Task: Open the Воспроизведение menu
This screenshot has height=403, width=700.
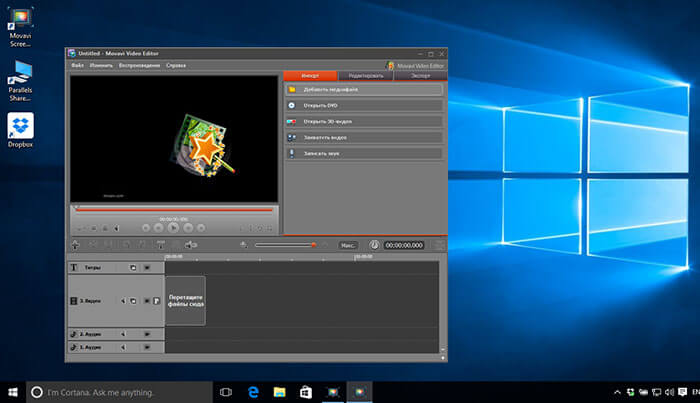Action: [139, 65]
